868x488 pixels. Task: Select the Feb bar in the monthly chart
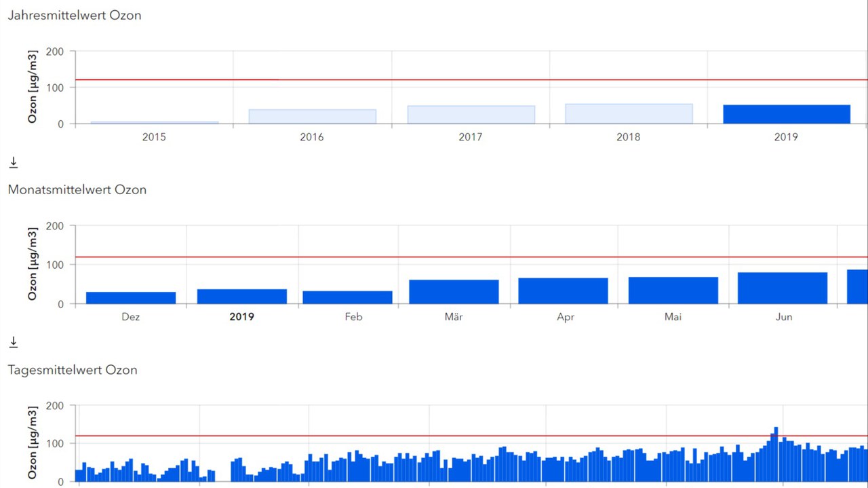347,297
